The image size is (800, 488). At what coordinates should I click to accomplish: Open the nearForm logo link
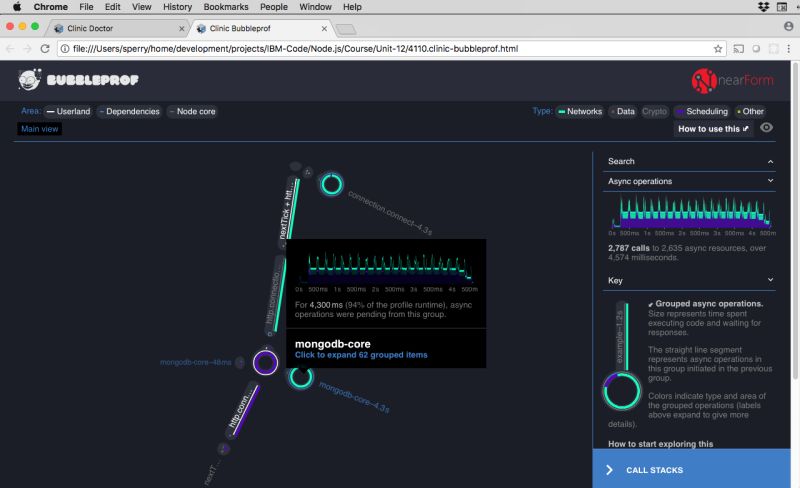(x=732, y=81)
